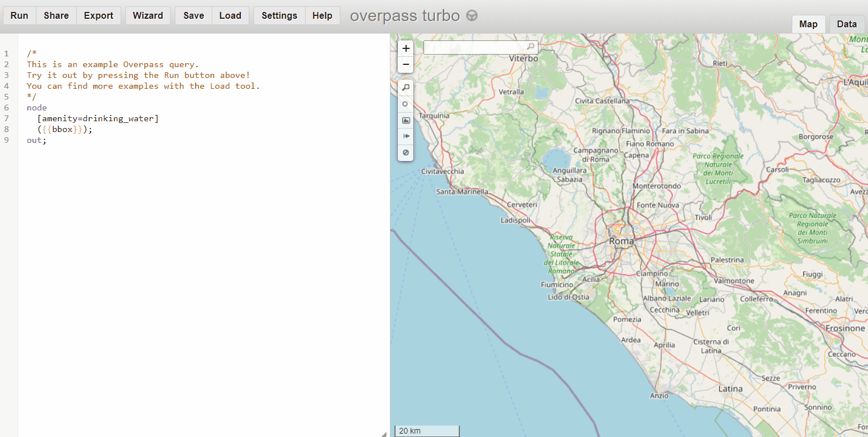
Task: Click the Colleferro label on the map
Action: coord(756,299)
